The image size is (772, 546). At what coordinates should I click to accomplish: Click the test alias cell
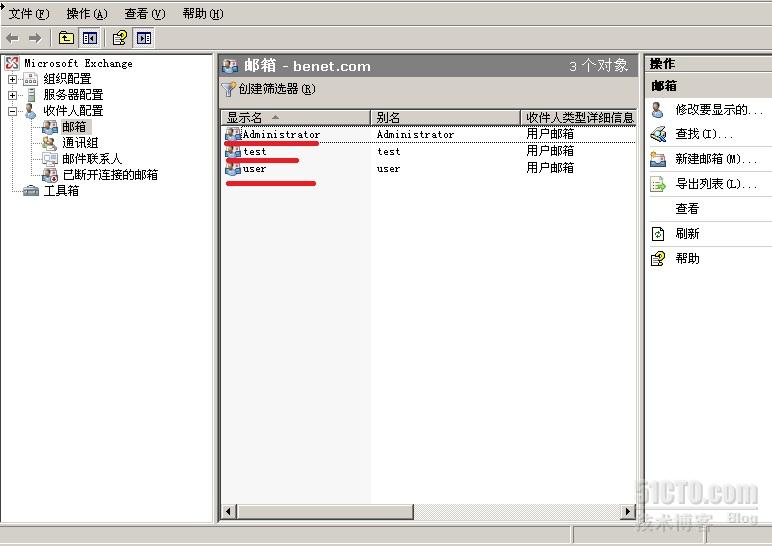[388, 152]
